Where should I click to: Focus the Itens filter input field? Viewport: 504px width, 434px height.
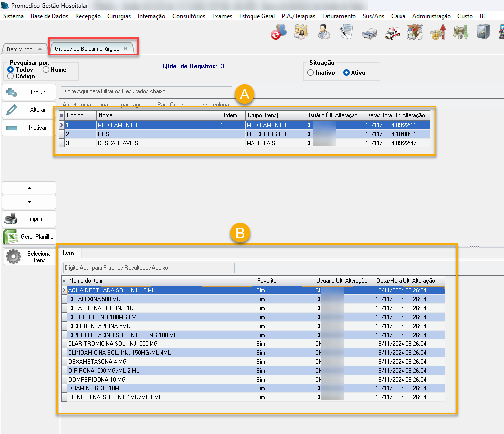tap(149, 268)
